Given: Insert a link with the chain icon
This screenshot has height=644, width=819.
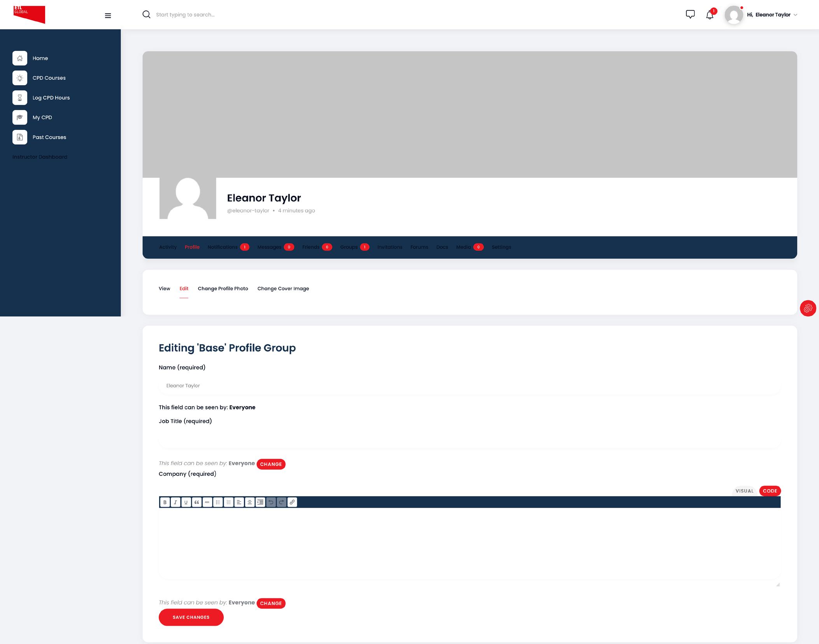Looking at the screenshot, I should [x=292, y=502].
